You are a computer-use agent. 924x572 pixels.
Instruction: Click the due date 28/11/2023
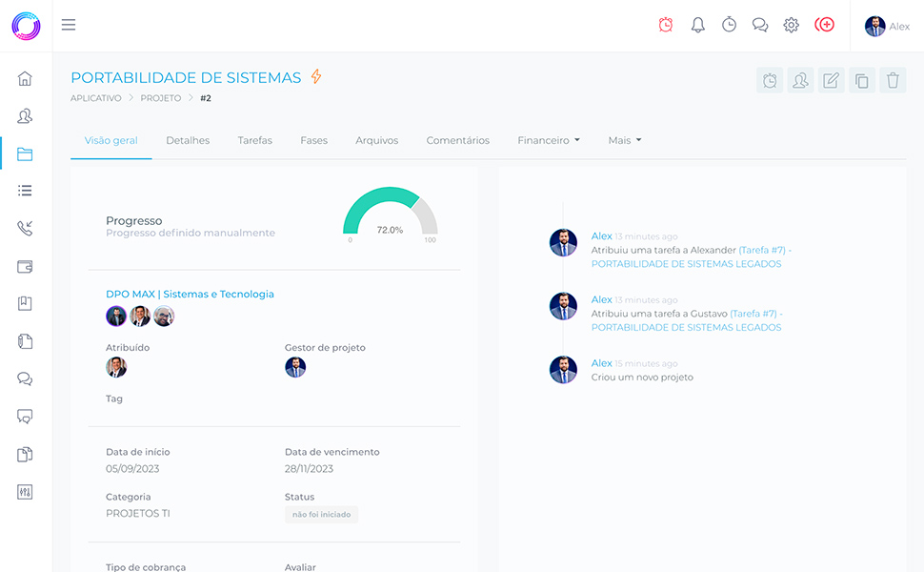click(x=309, y=469)
